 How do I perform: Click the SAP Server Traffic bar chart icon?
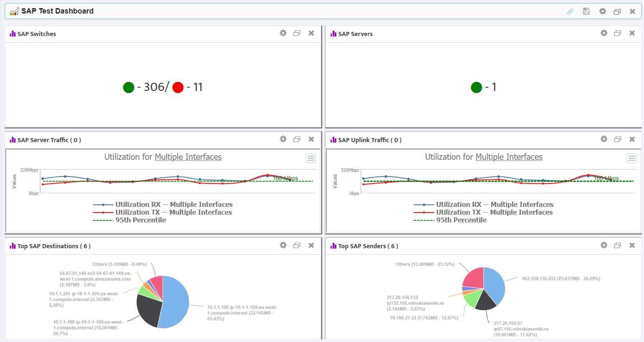pyautogui.click(x=13, y=140)
